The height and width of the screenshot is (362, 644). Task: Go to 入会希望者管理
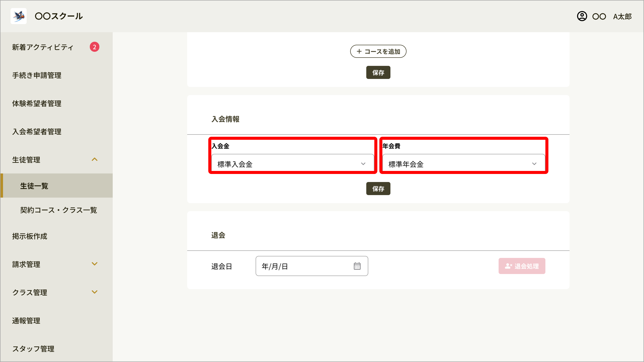[x=37, y=132]
